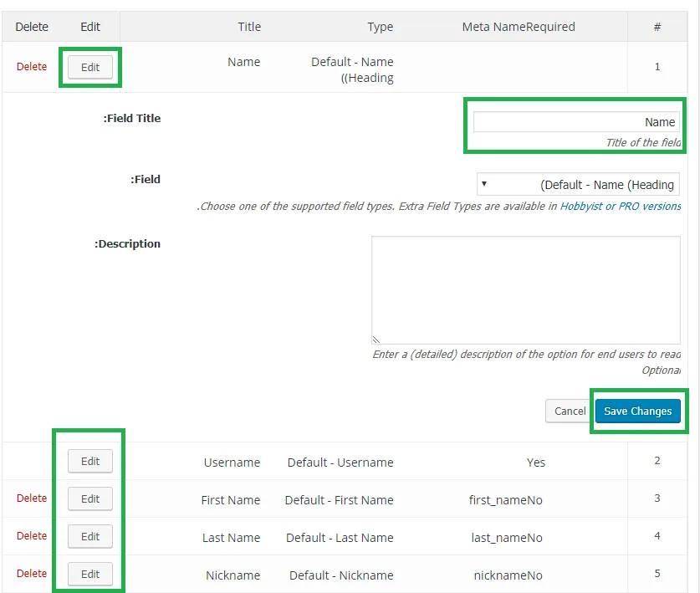This screenshot has height=593, width=700.
Task: Click the dropdown arrow in Field select
Action: 484,184
